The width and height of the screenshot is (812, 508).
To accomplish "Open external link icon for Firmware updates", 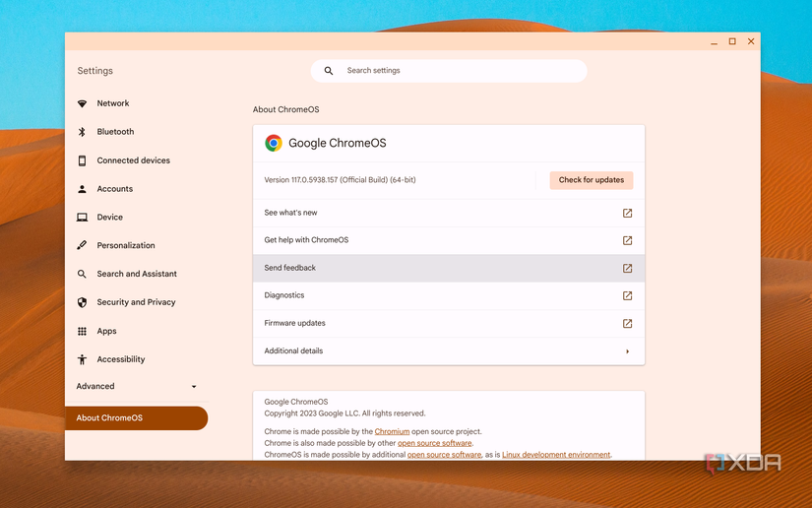I will click(627, 324).
